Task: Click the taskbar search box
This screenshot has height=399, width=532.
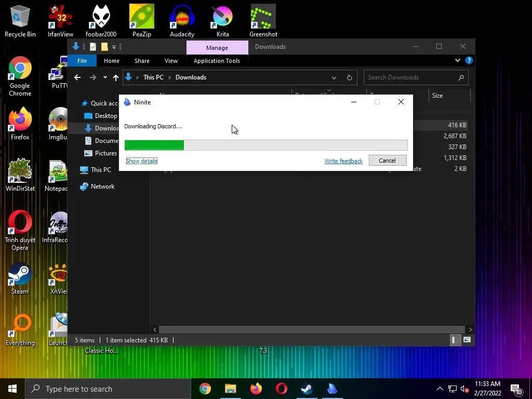Action: (108, 389)
